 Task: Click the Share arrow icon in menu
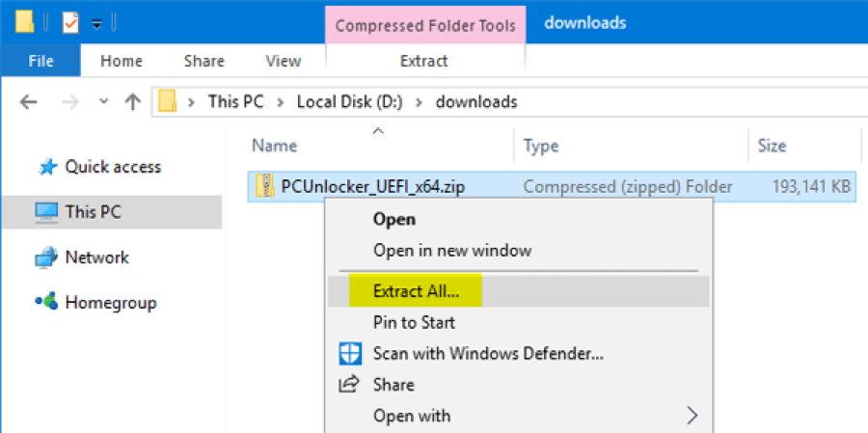point(351,383)
